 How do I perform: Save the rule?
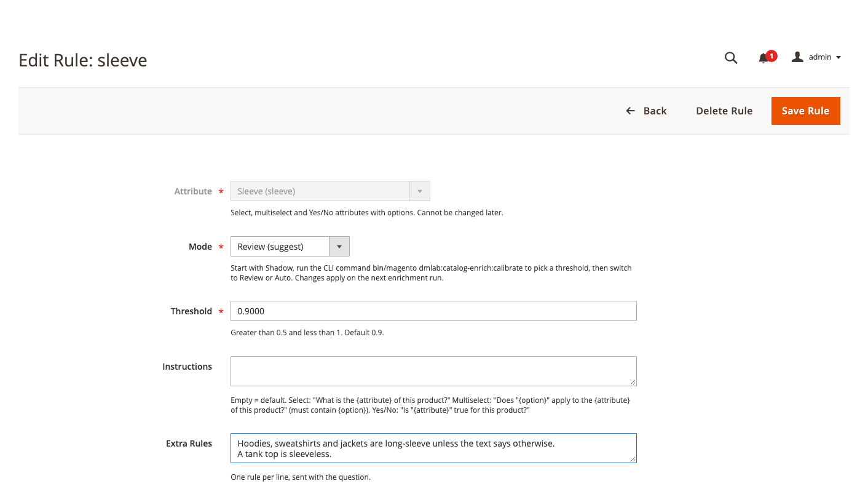pyautogui.click(x=805, y=111)
